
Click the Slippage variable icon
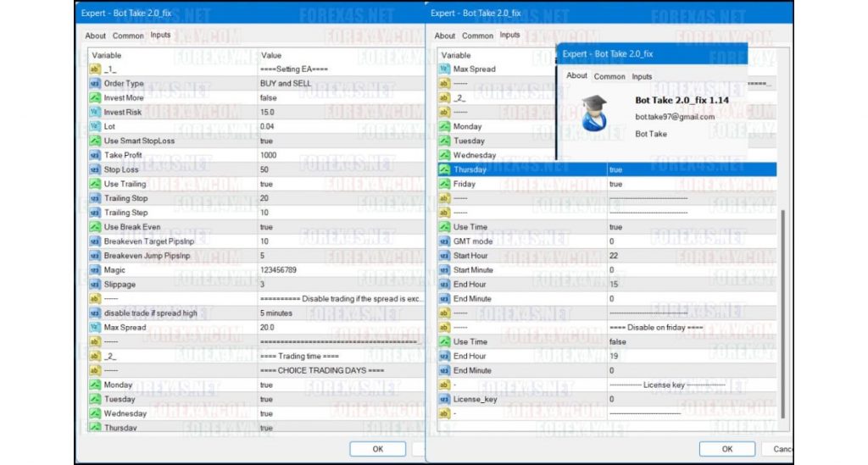click(x=95, y=285)
